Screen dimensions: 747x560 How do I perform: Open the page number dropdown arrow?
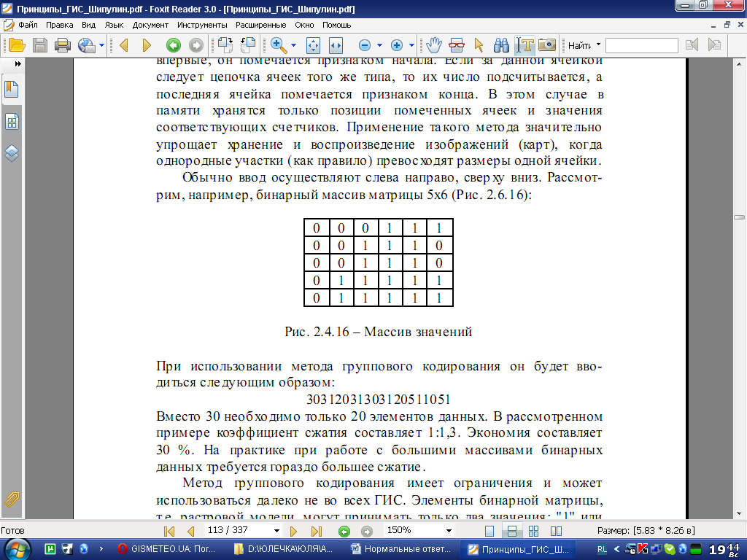pos(276,531)
